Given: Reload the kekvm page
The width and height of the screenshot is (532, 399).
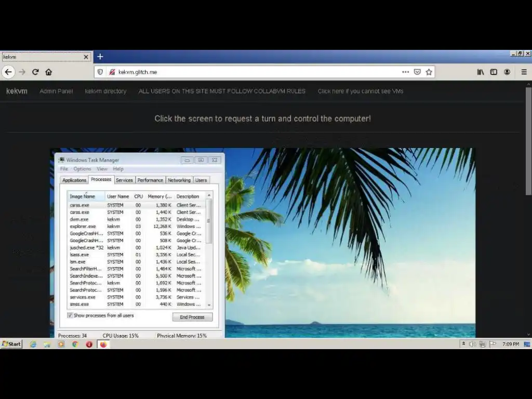Looking at the screenshot, I should point(35,72).
